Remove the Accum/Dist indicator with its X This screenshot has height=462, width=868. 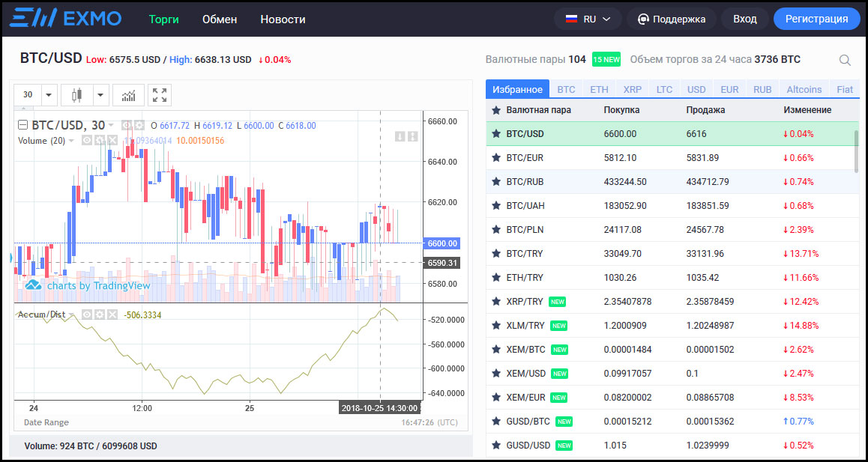pyautogui.click(x=112, y=314)
